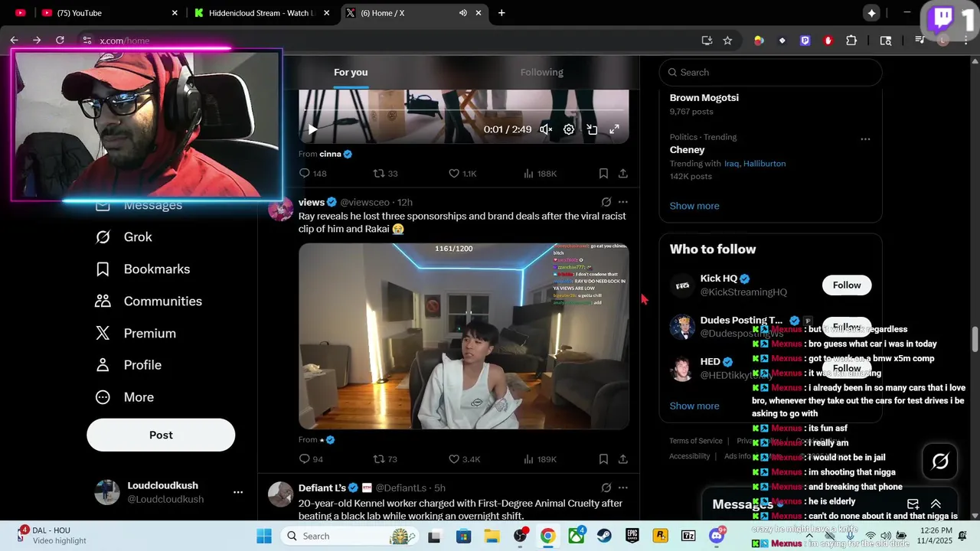Open Grok from the sidebar
The image size is (980, 551).
click(124, 237)
